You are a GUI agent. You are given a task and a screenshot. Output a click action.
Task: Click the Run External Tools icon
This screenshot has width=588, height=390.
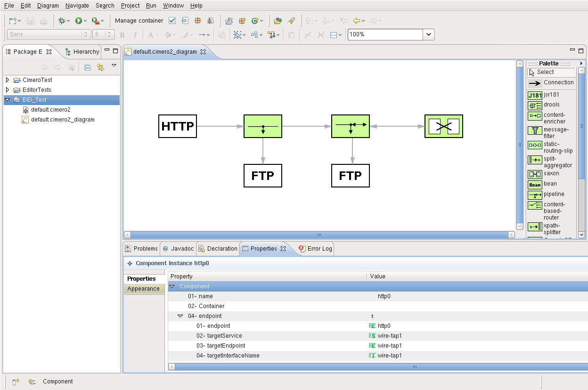[x=95, y=21]
